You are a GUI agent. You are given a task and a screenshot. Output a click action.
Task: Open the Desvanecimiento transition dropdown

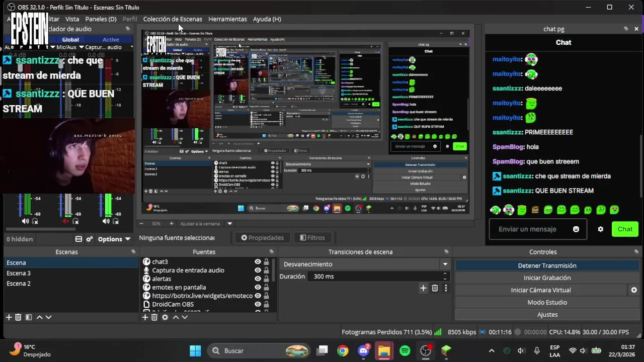365,264
